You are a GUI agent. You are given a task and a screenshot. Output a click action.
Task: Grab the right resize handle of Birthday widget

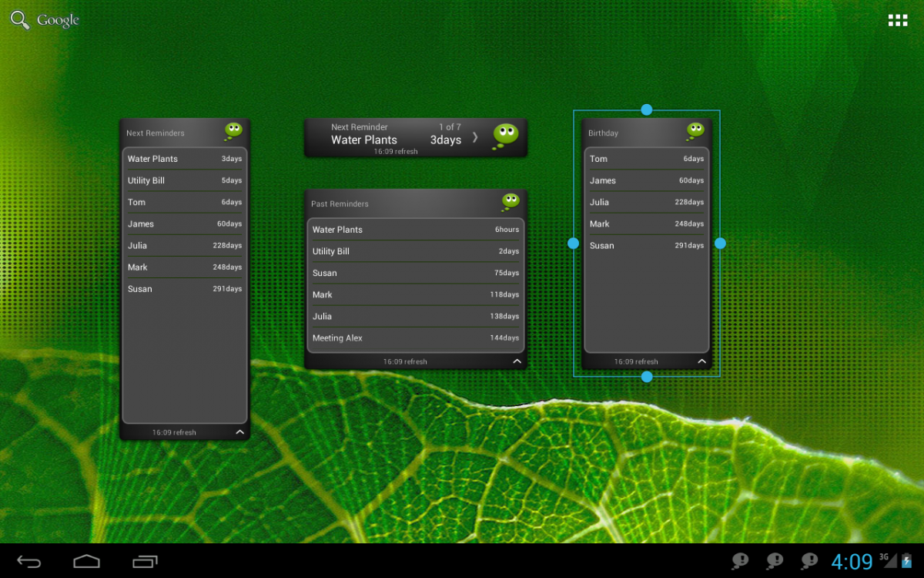pyautogui.click(x=720, y=244)
